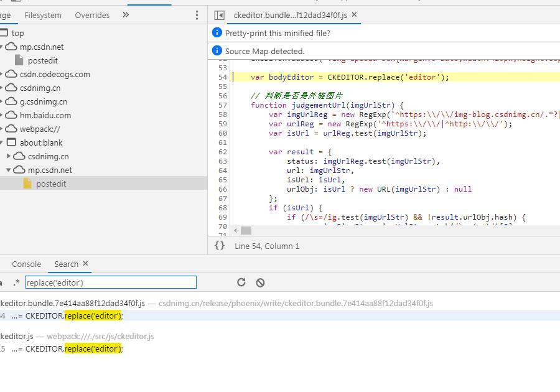Click the line 54 bodyEditor code
The width and height of the screenshot is (560, 392).
click(350, 77)
